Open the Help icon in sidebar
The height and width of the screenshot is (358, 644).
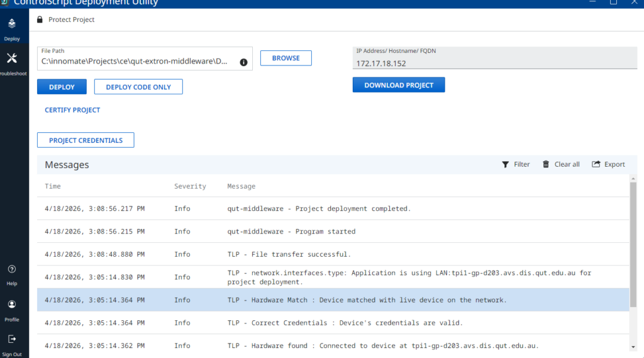(x=12, y=273)
